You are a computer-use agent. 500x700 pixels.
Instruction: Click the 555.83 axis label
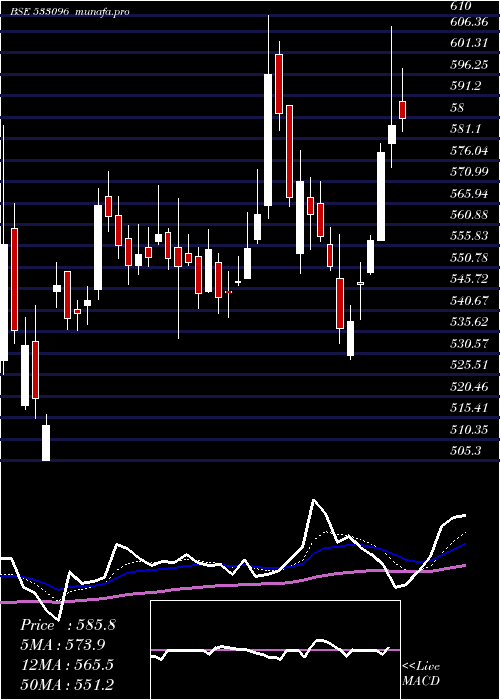(x=469, y=236)
